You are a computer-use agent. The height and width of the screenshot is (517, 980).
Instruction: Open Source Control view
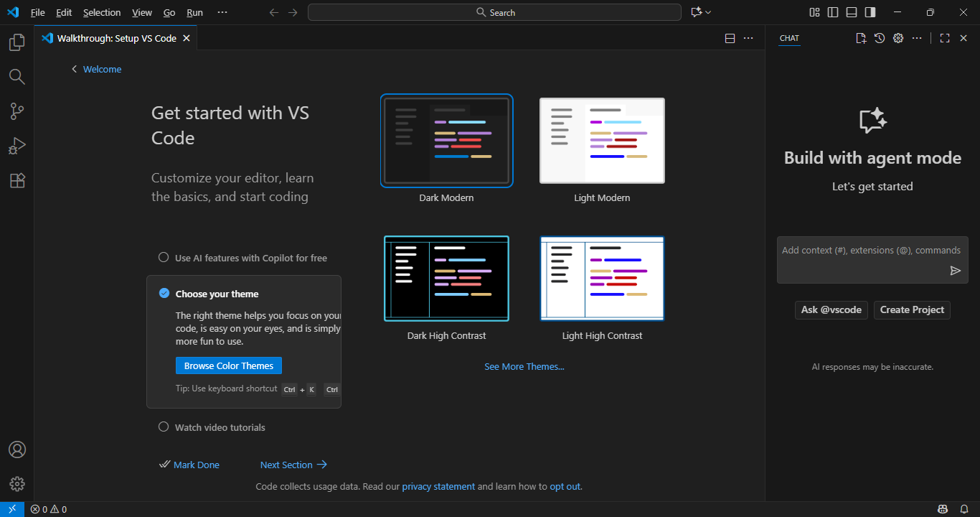17,111
